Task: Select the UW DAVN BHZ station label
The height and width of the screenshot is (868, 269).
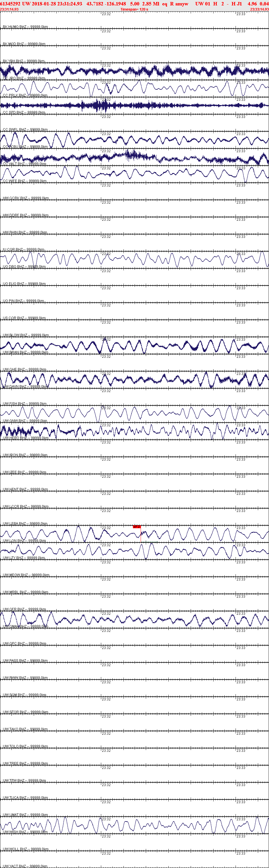Action: (x=25, y=387)
